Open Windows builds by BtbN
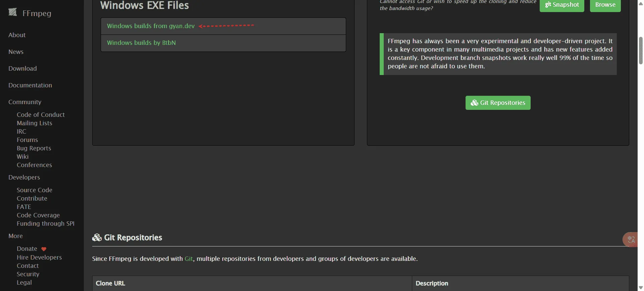644x291 pixels. point(141,43)
